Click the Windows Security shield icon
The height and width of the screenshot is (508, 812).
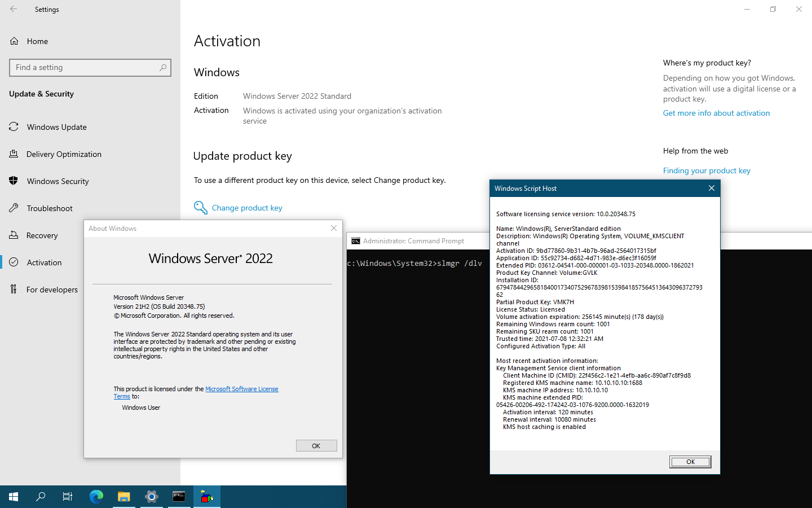[x=14, y=181]
